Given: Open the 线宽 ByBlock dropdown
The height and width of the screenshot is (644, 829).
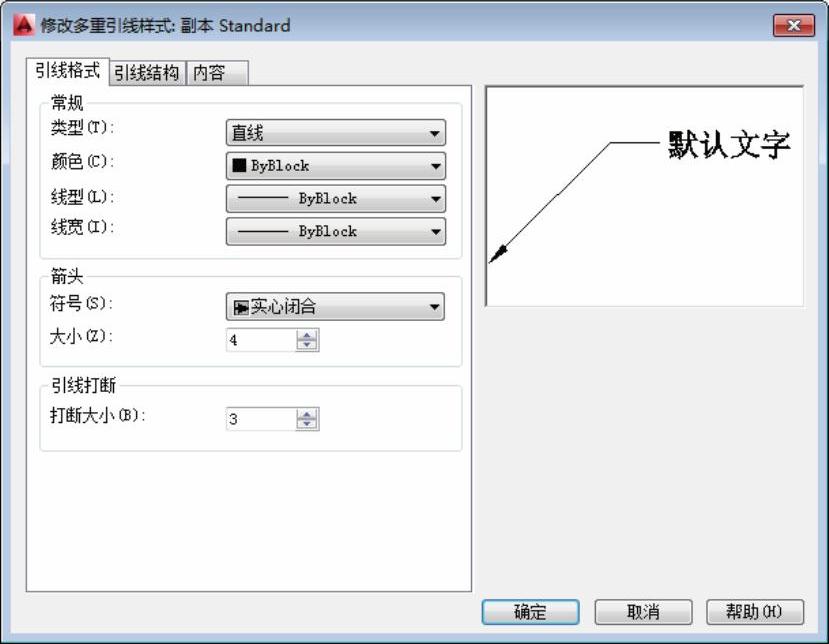Looking at the screenshot, I should click(335, 231).
